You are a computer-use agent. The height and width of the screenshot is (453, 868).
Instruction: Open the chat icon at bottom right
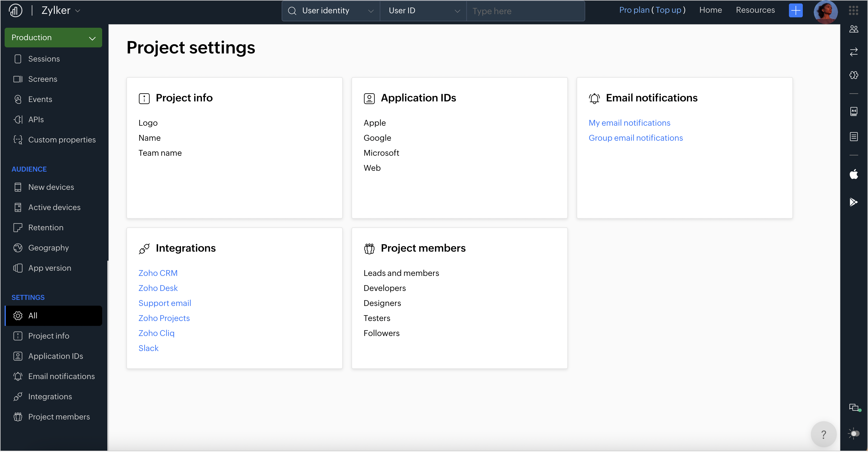click(x=854, y=407)
